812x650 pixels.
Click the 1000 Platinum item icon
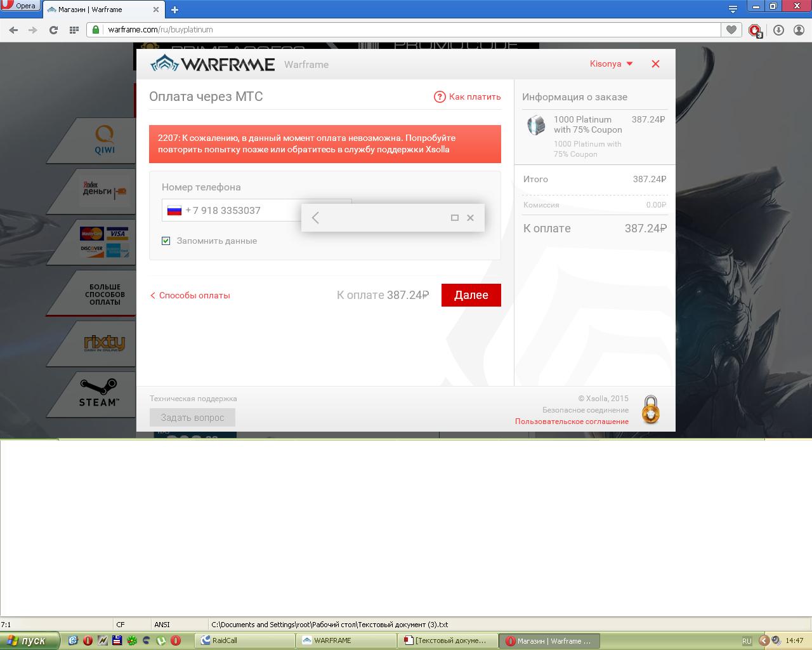pos(536,125)
